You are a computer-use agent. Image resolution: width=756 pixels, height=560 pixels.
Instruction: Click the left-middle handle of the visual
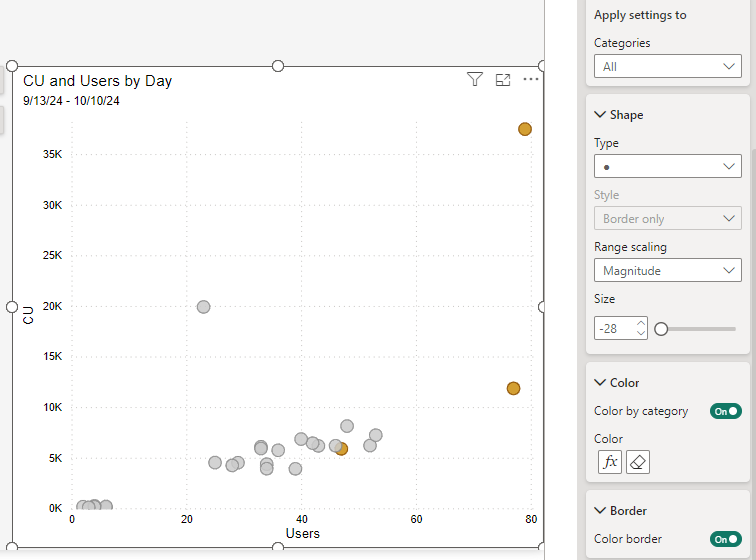(x=12, y=307)
